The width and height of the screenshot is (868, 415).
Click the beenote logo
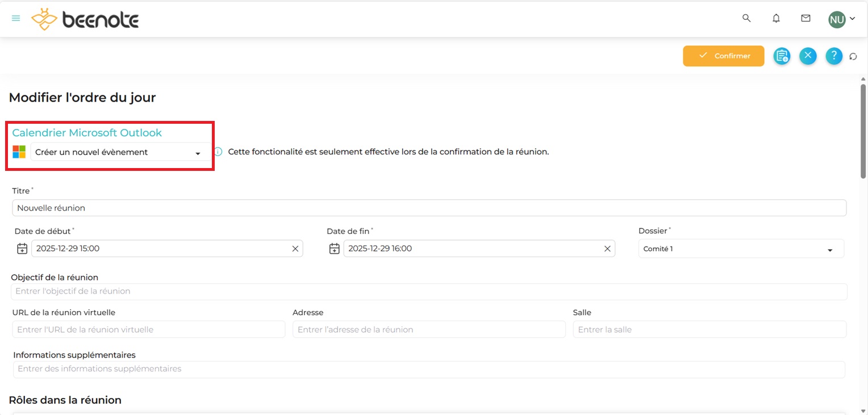(x=85, y=19)
